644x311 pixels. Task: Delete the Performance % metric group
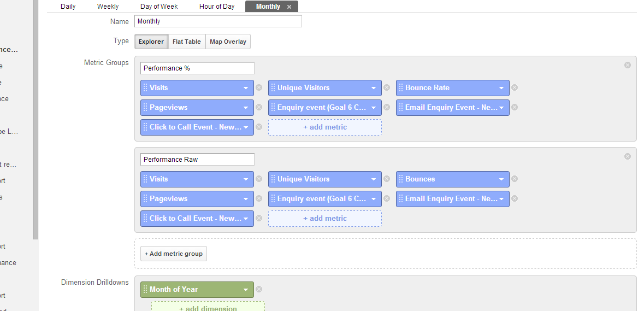tap(628, 65)
